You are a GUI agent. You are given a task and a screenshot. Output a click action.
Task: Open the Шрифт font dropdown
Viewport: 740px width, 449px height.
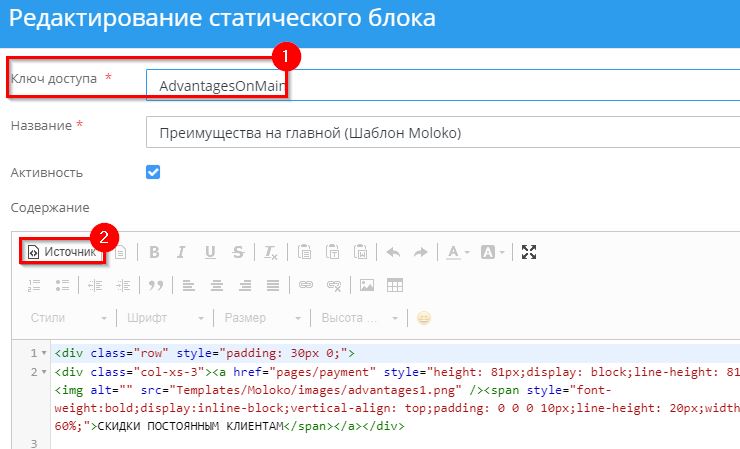[166, 318]
